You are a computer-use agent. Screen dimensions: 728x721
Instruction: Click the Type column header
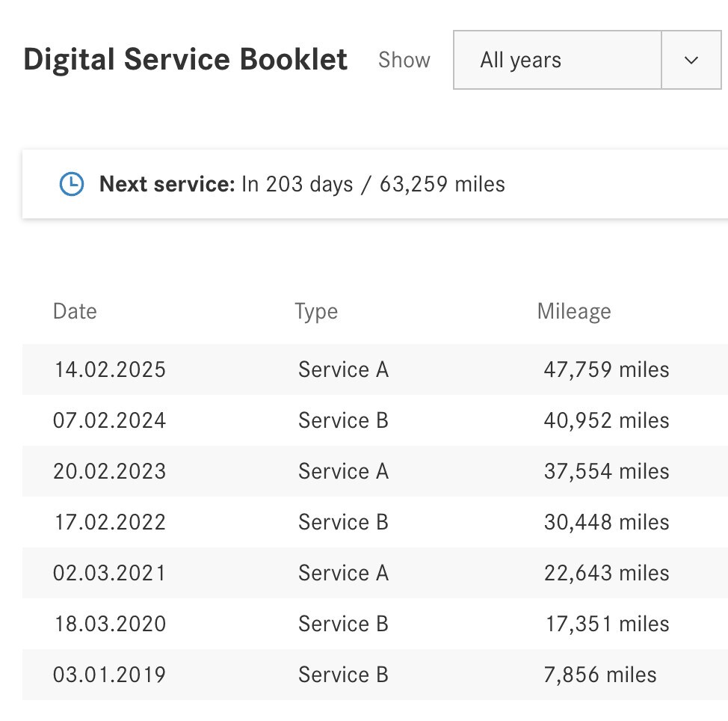(316, 311)
